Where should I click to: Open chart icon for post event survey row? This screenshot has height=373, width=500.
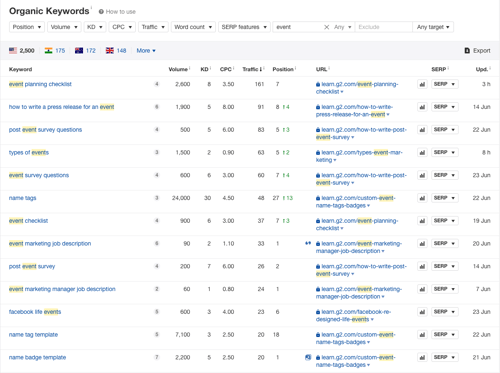pos(422,266)
